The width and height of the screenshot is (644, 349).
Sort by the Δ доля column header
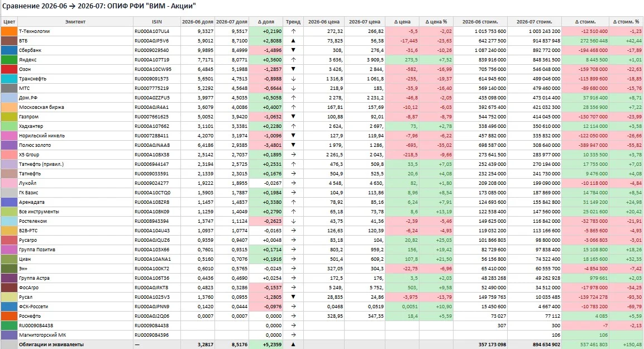(266, 22)
